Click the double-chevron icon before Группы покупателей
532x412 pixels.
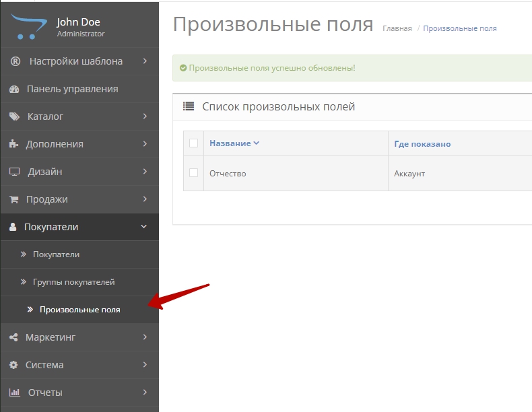pyautogui.click(x=24, y=282)
